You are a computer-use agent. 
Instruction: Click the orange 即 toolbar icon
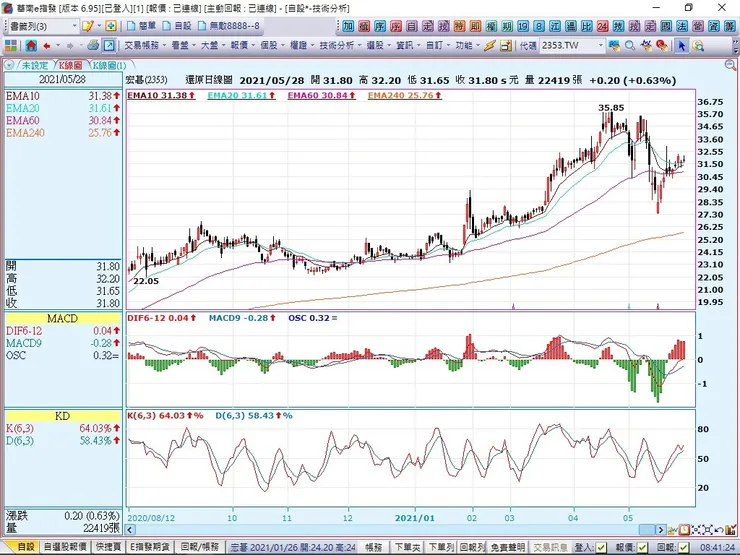click(475, 26)
